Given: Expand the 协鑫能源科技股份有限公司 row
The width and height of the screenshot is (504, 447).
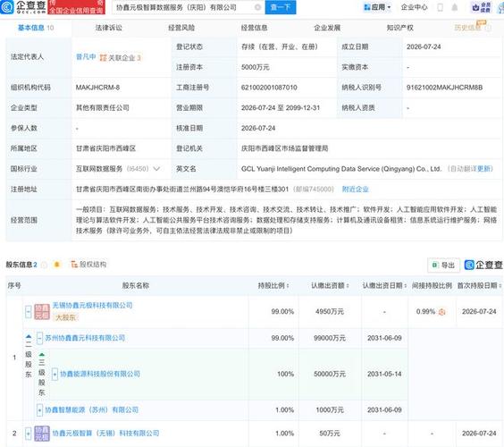Looking at the screenshot, I should tap(55, 374).
